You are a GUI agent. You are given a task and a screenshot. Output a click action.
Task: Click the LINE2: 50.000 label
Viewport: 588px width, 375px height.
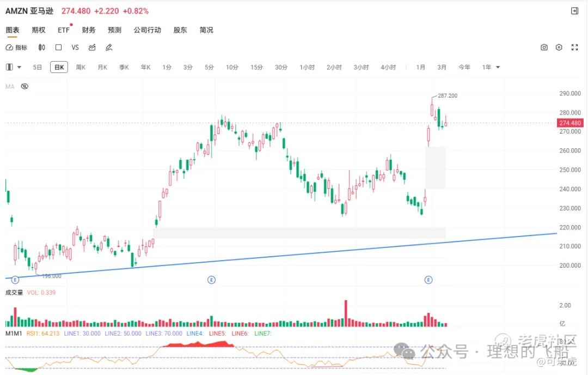pyautogui.click(x=123, y=334)
